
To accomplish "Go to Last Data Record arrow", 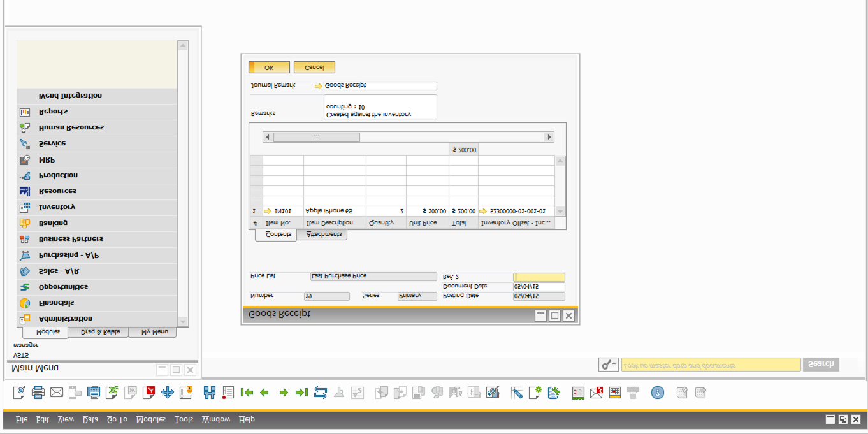I will coord(302,393).
